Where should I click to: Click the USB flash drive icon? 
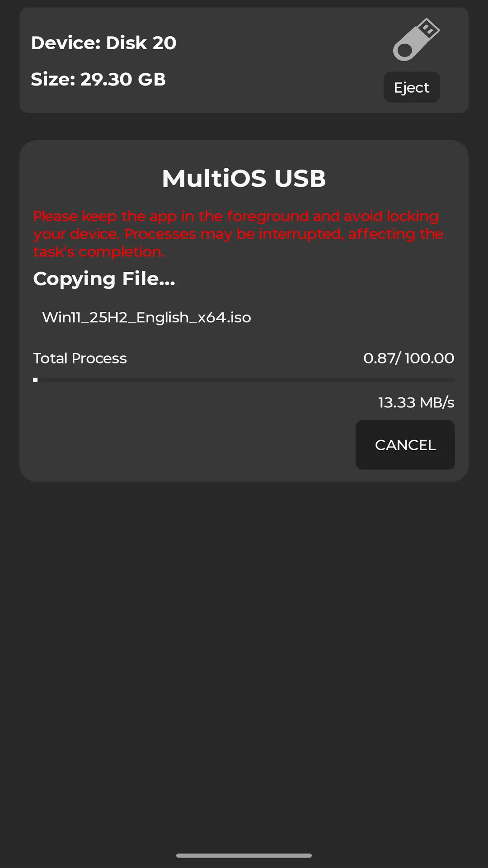click(416, 40)
